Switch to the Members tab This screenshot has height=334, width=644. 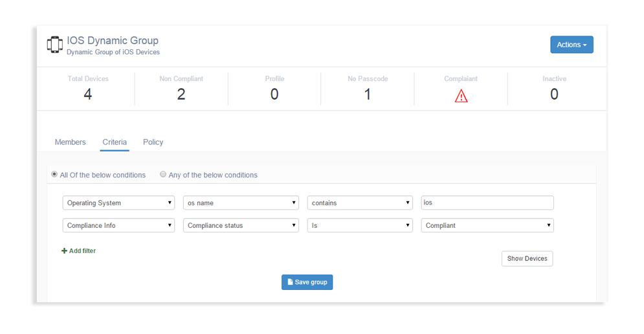[70, 142]
